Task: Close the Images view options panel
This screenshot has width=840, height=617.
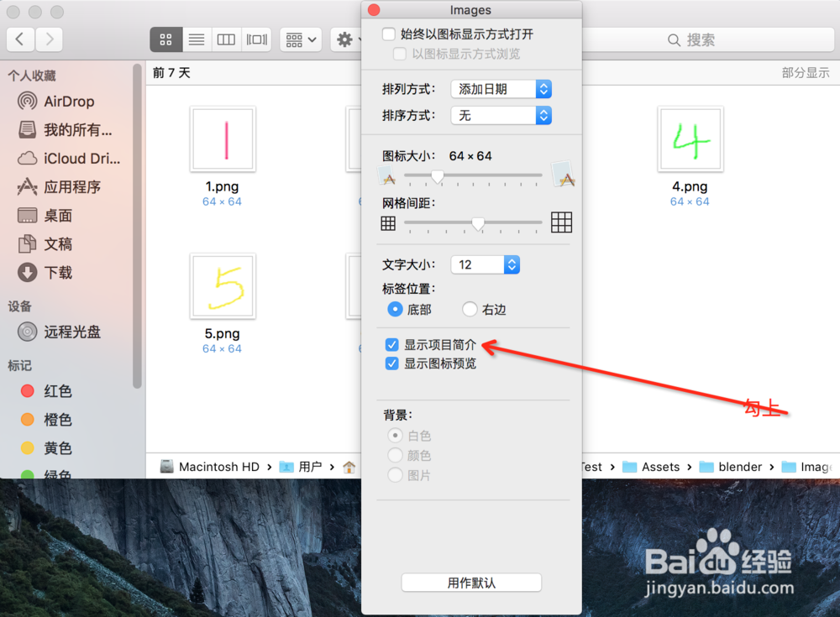Action: click(x=374, y=9)
